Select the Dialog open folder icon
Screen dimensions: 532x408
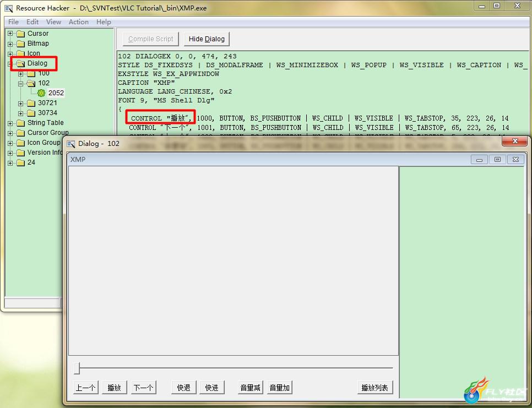[x=21, y=63]
